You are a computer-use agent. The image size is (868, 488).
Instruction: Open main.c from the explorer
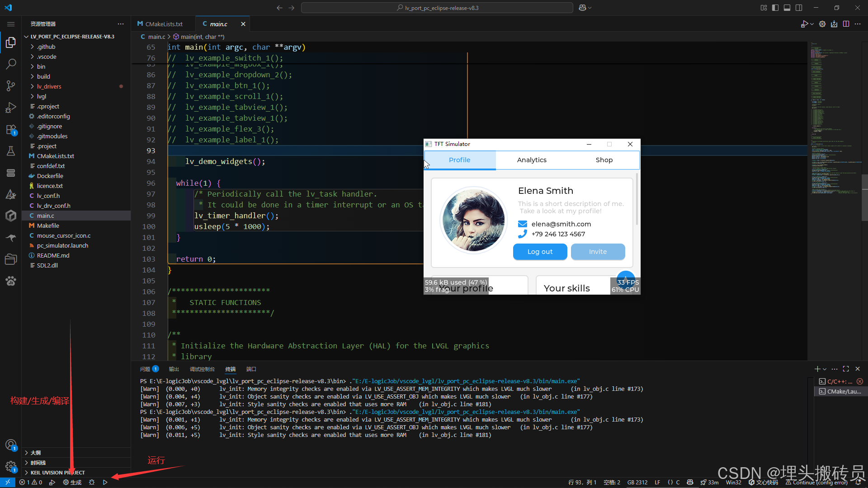coord(45,216)
